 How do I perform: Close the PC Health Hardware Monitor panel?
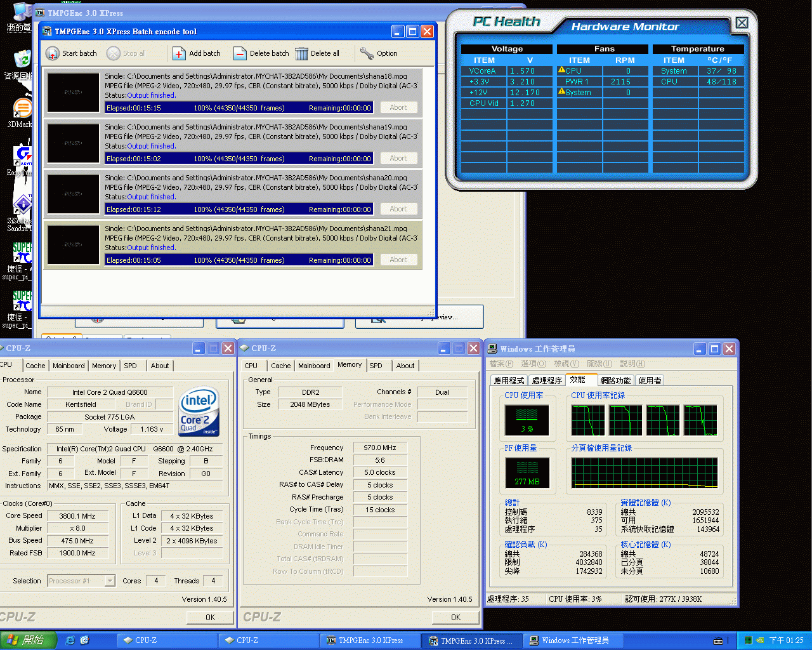[742, 23]
